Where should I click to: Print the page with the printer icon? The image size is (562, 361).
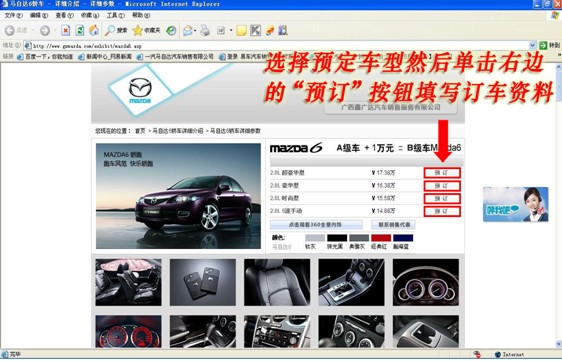pos(205,30)
